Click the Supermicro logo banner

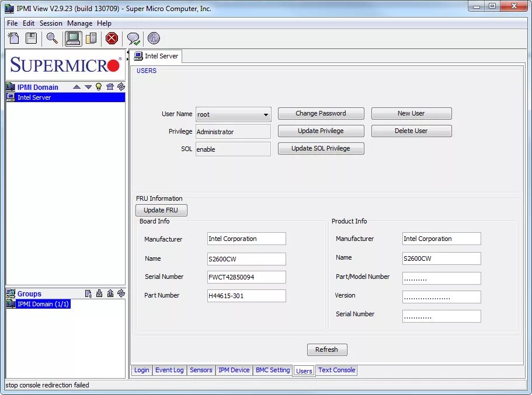(x=65, y=64)
